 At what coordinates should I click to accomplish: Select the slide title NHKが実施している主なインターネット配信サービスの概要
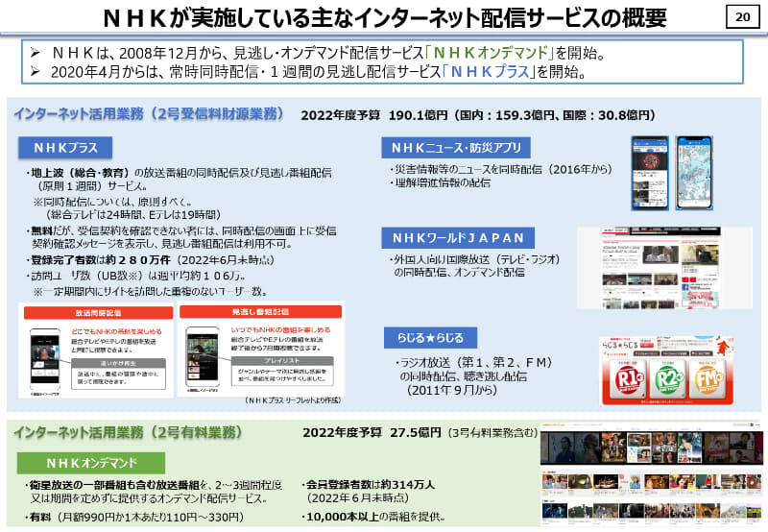coord(385,17)
